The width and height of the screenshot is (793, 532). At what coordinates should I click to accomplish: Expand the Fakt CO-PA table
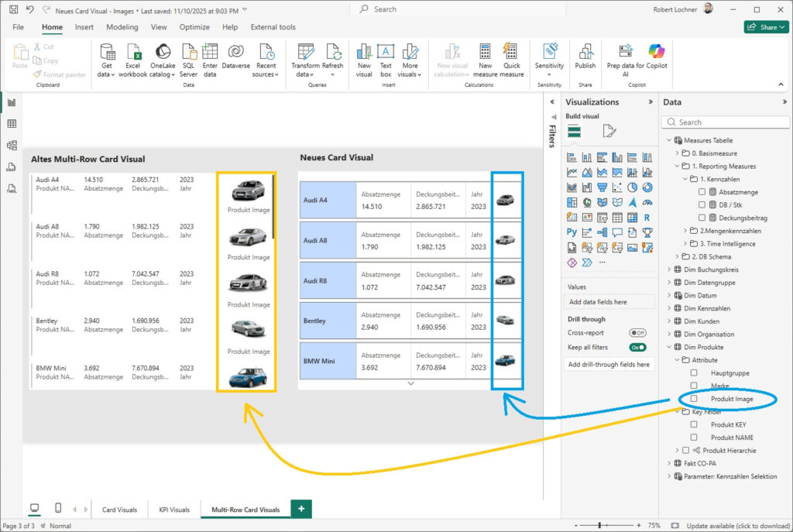click(x=668, y=463)
